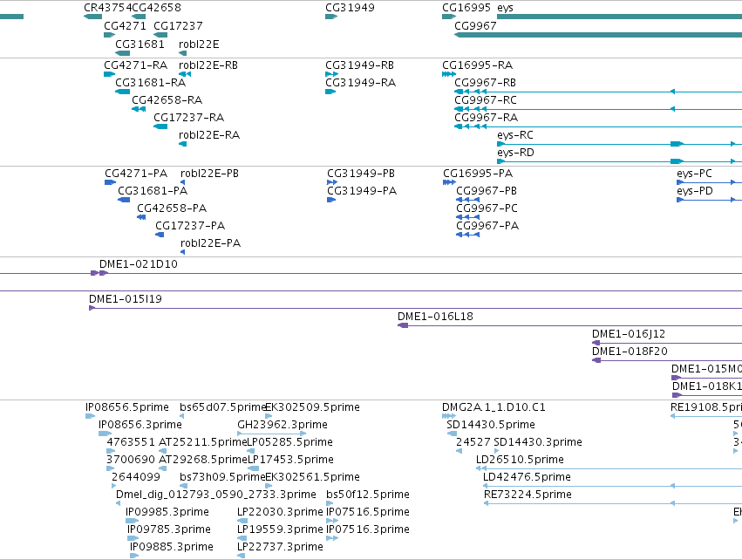The image size is (742, 560).
Task: Click EST SD14430.5prime
Action: [x=491, y=425]
